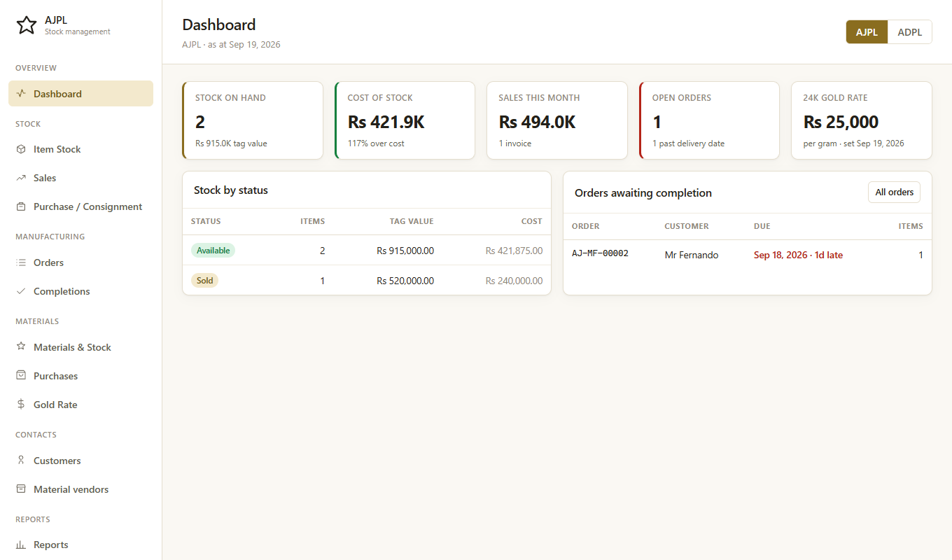Switch to the AJPL company toggle
This screenshot has width=952, height=560.
(867, 32)
